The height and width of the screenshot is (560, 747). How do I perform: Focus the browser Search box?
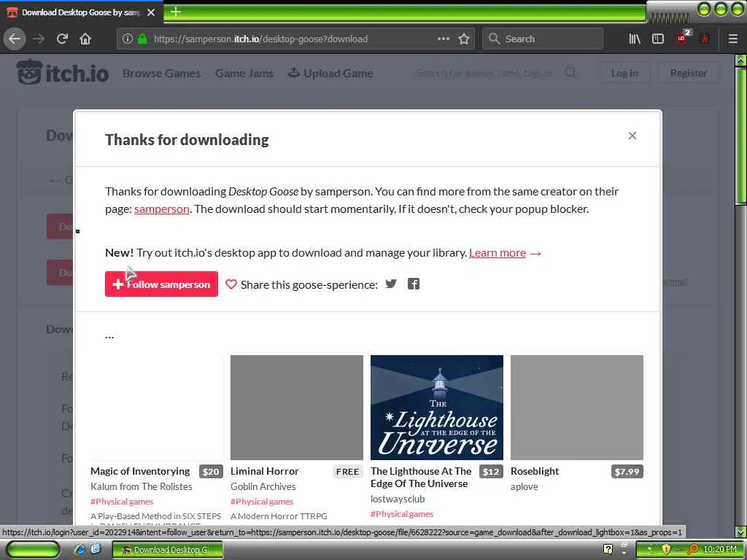[x=543, y=39]
